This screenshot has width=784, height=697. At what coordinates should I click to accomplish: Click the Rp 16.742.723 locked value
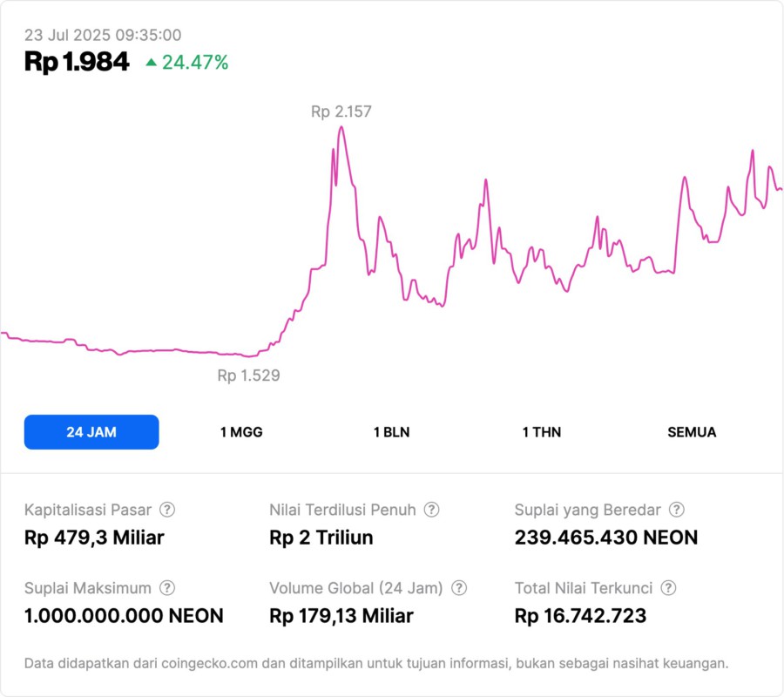click(580, 616)
